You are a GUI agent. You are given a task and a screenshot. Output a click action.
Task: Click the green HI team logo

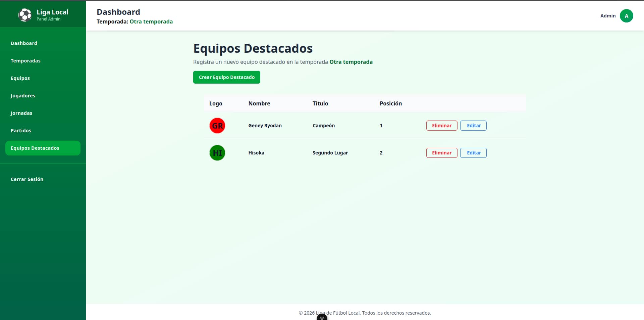click(217, 153)
